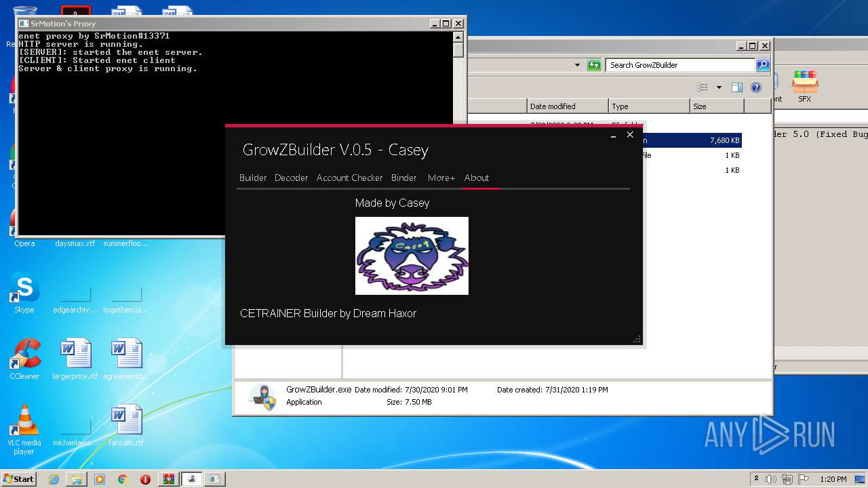The height and width of the screenshot is (488, 868).
Task: Launch Internet Explorer from taskbar
Action: [x=54, y=479]
